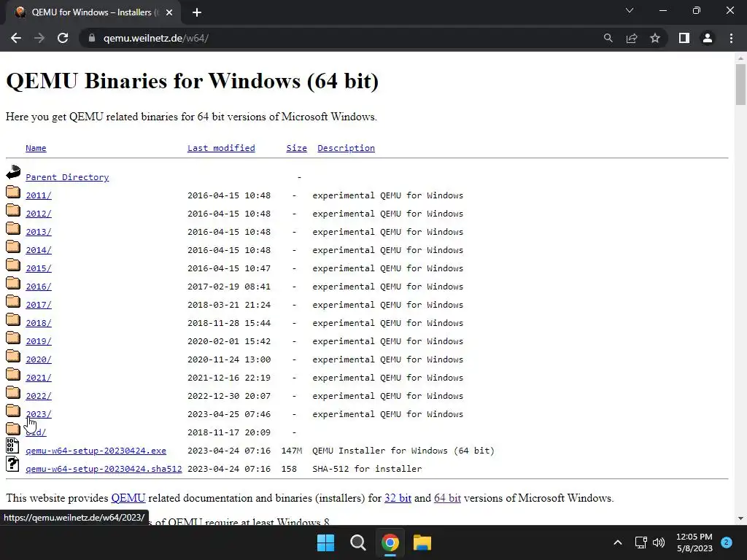Viewport: 747px width, 560px height.
Task: Open the network status tray icon
Action: (640, 542)
